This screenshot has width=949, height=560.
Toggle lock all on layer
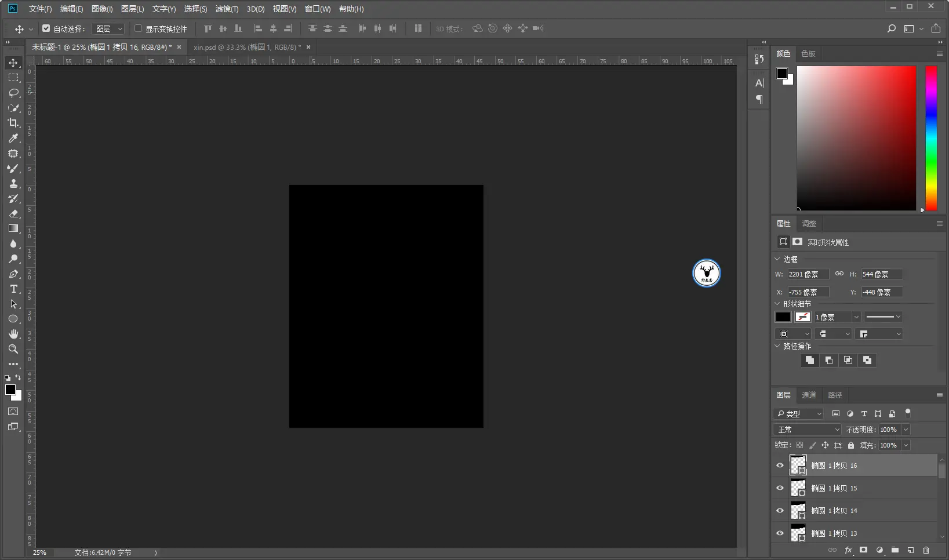pyautogui.click(x=850, y=445)
